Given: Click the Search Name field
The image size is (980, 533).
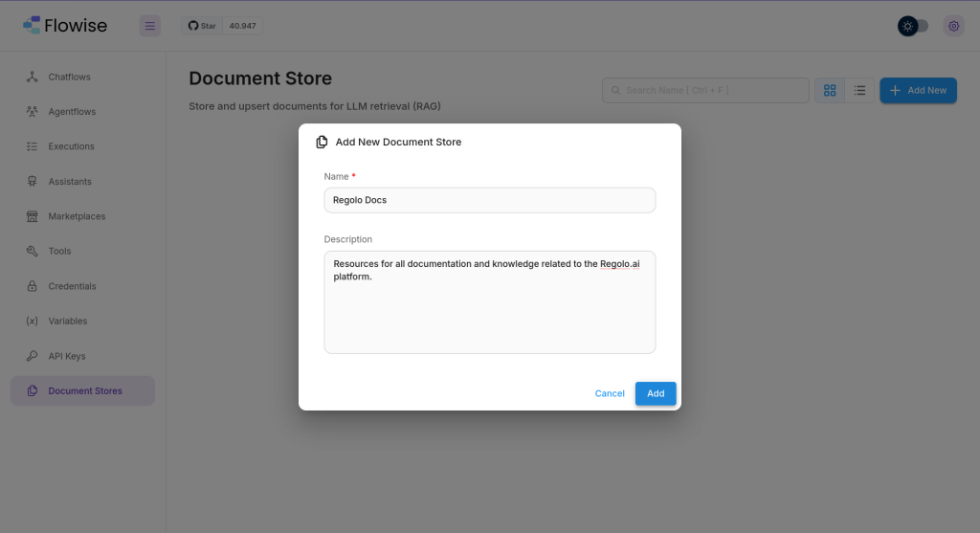Looking at the screenshot, I should [705, 91].
